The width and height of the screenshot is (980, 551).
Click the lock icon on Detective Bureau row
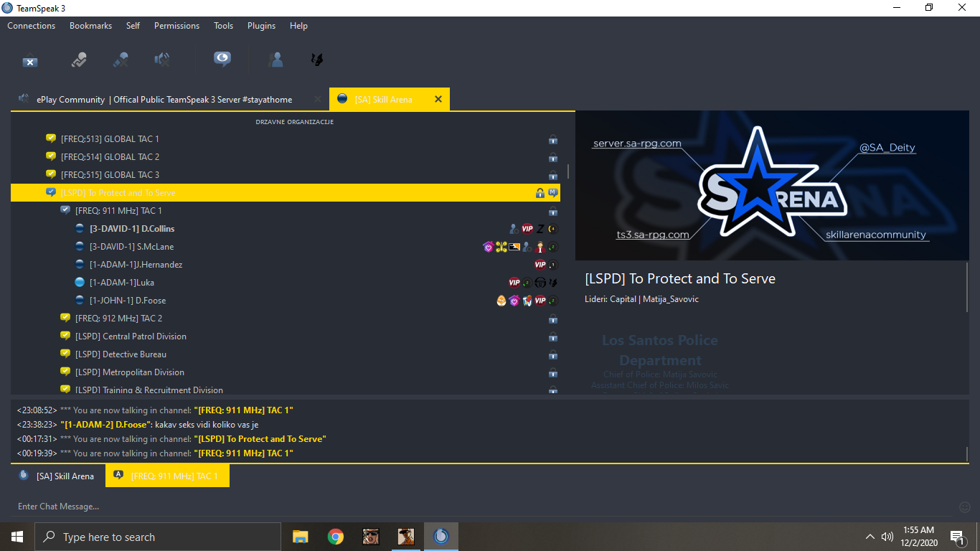(x=553, y=354)
